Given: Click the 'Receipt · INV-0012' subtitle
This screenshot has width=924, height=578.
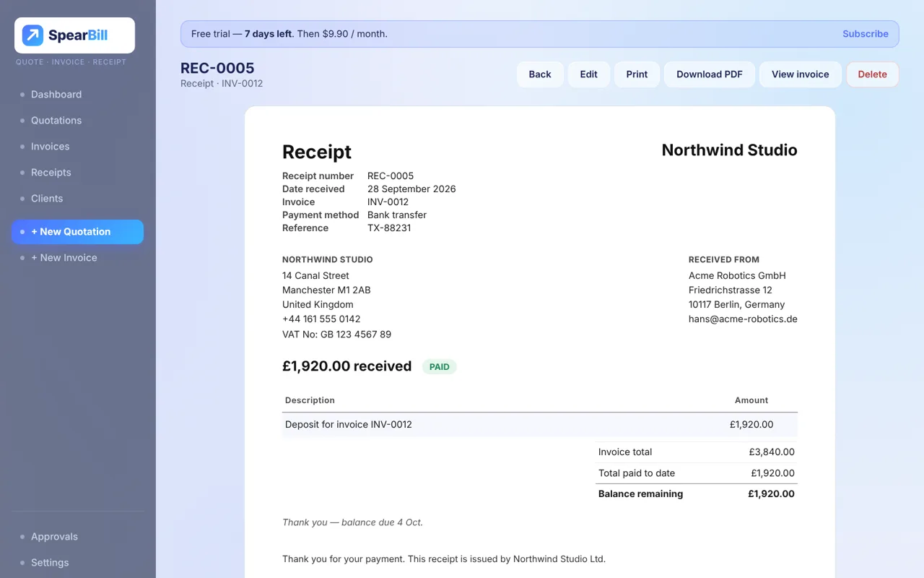Looking at the screenshot, I should (222, 84).
